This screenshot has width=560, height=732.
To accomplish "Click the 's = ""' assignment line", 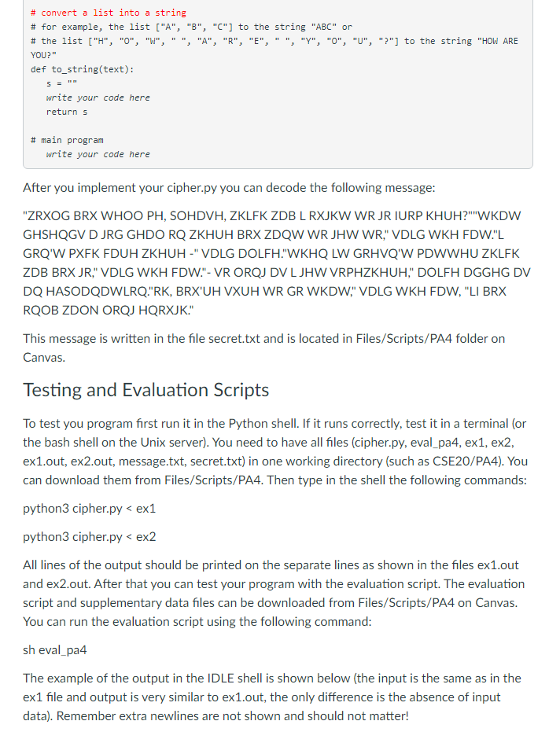I will click(61, 83).
